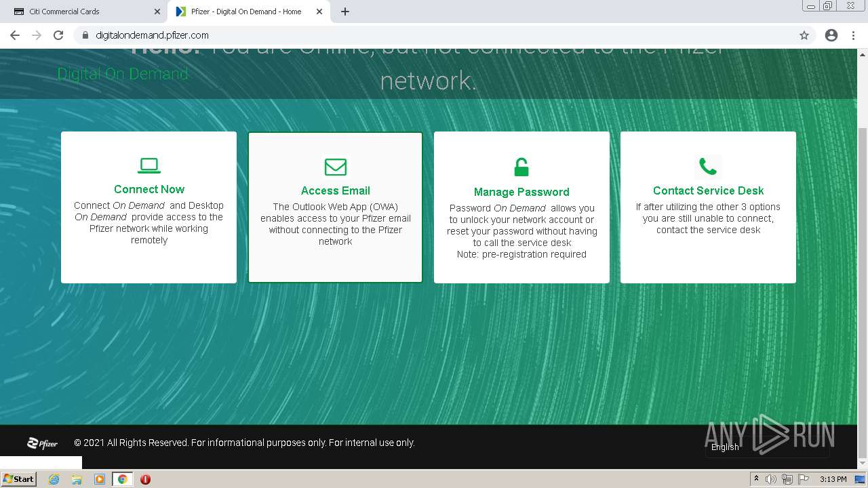Open Windows Explorer folder from the taskbar

(x=77, y=479)
